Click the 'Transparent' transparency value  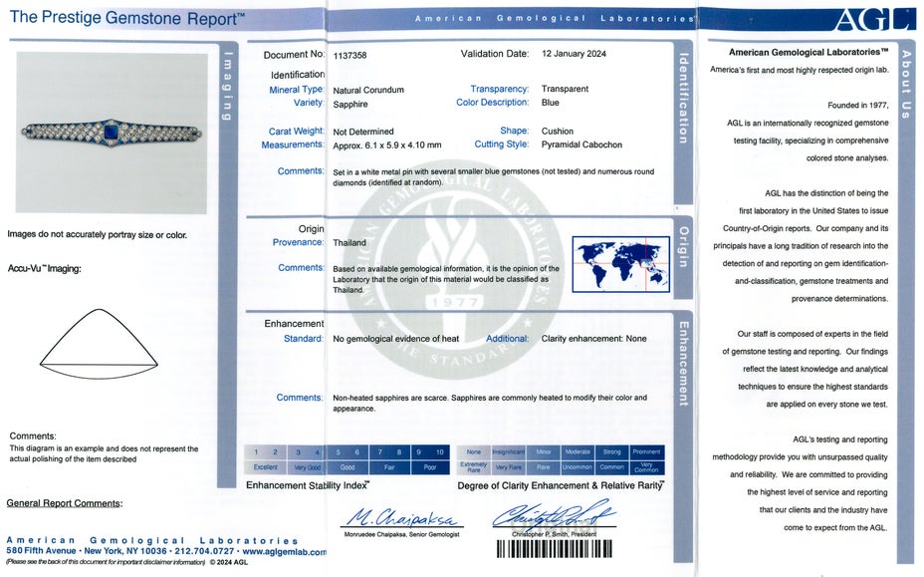pos(565,89)
